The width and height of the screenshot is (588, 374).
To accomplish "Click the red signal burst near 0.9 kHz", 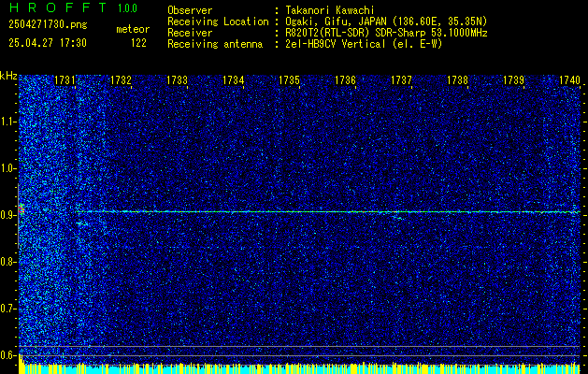I will tap(22, 209).
